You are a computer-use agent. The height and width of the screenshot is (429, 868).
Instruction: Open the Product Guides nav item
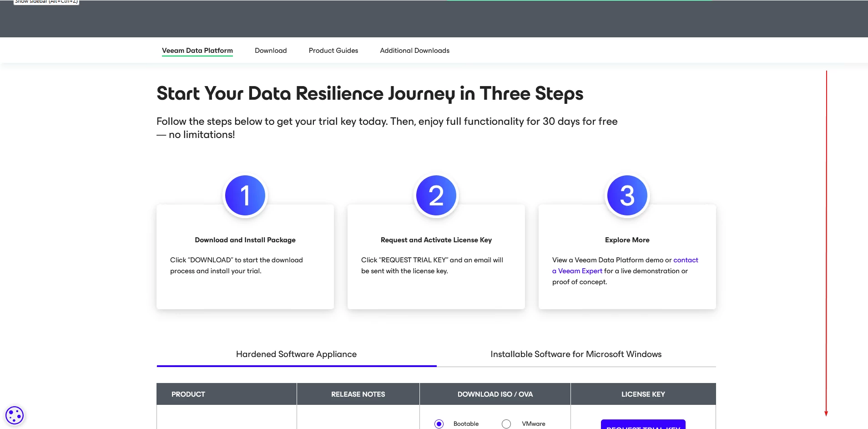coord(333,51)
